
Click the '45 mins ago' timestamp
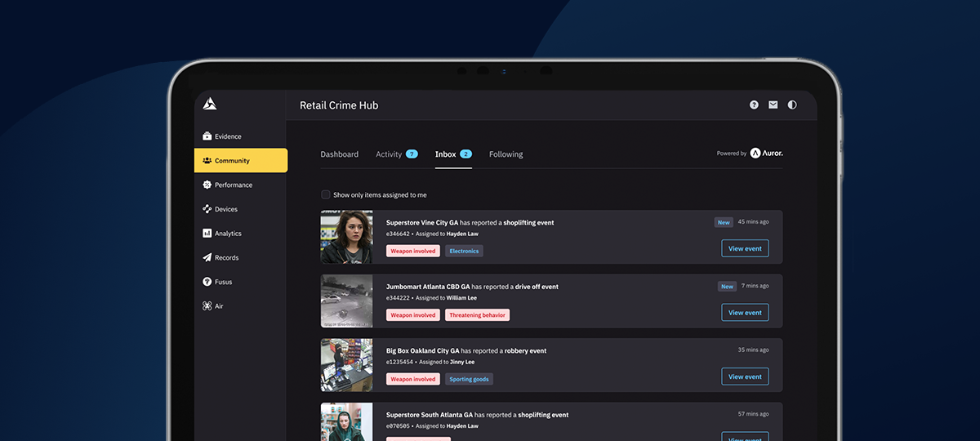753,221
